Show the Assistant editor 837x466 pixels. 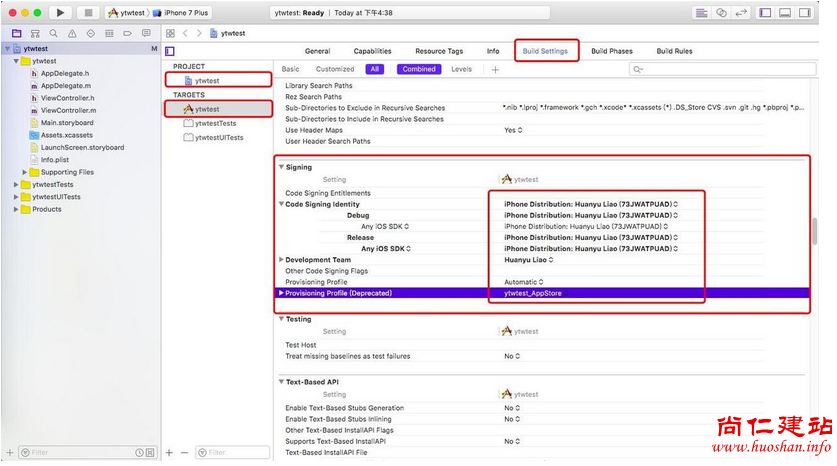point(723,13)
